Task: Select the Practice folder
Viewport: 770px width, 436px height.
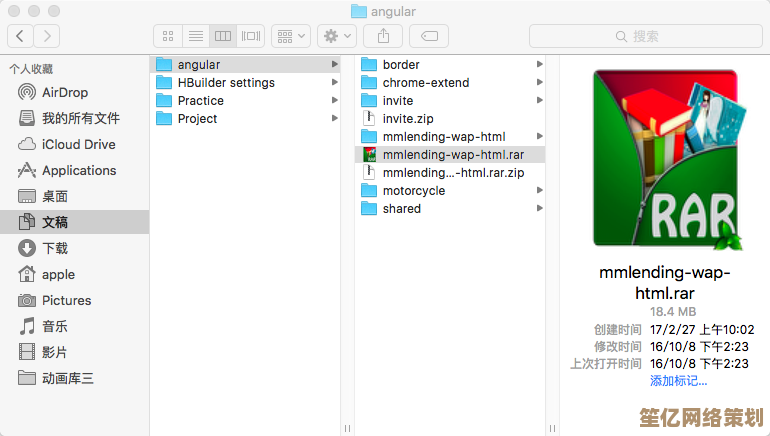Action: pos(200,101)
